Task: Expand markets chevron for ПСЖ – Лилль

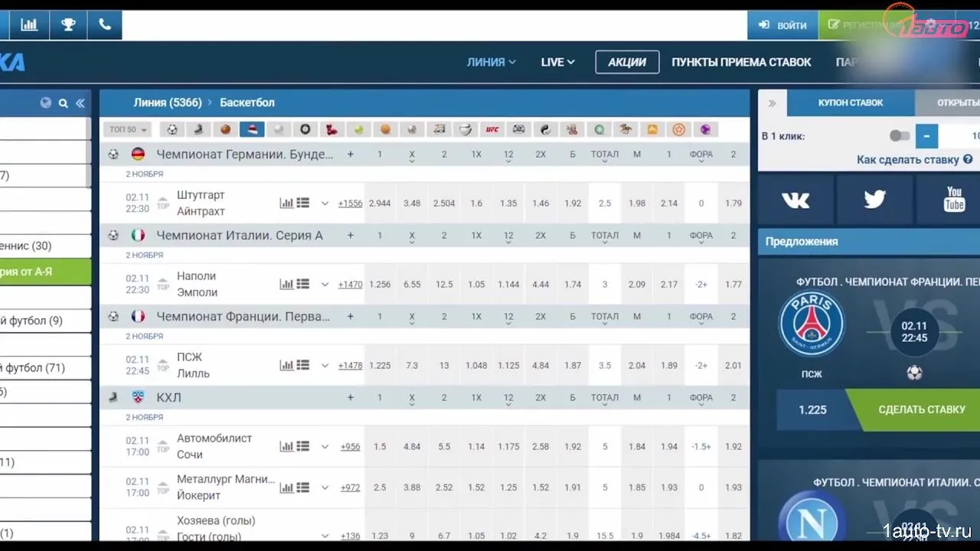Action: coord(325,365)
